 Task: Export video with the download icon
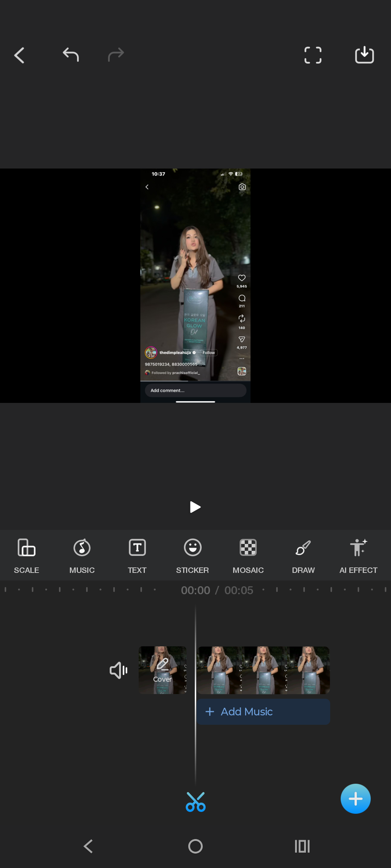click(365, 55)
